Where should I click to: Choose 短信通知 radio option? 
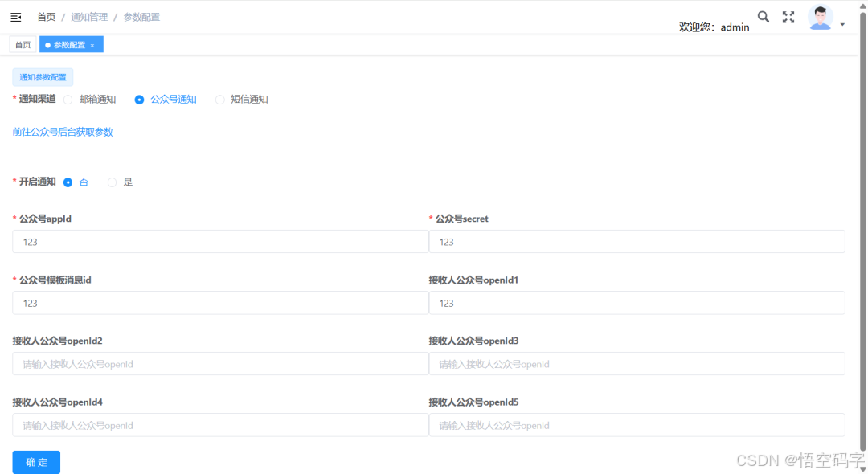tap(242, 100)
